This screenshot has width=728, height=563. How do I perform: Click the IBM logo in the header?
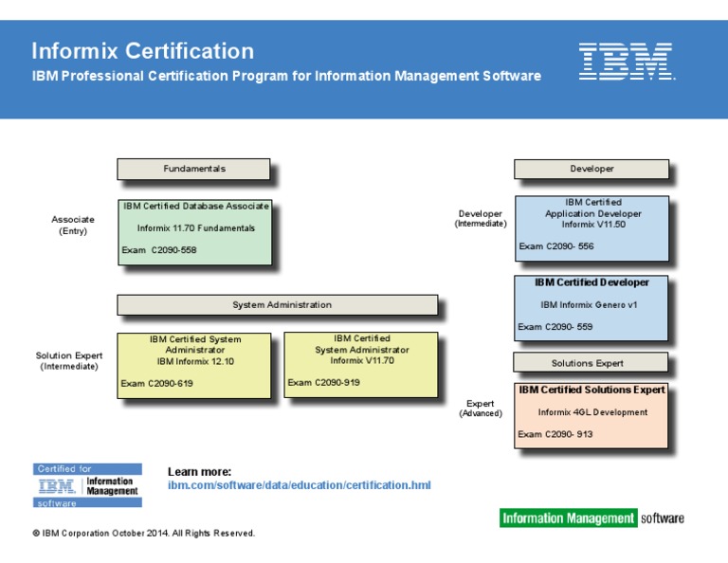627,62
